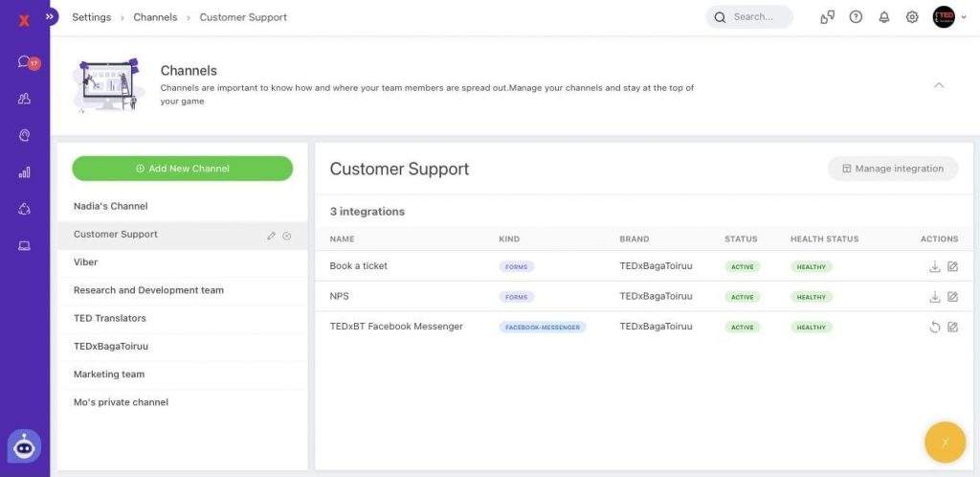980x477 pixels.
Task: Click HEALTH STATUS column header
Action: click(x=824, y=238)
